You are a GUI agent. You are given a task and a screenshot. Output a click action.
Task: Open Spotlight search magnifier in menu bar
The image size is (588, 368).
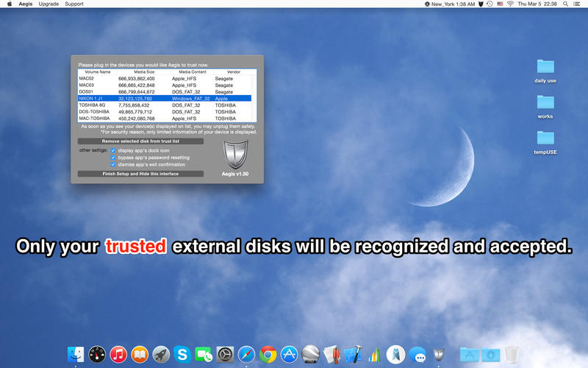(567, 4)
